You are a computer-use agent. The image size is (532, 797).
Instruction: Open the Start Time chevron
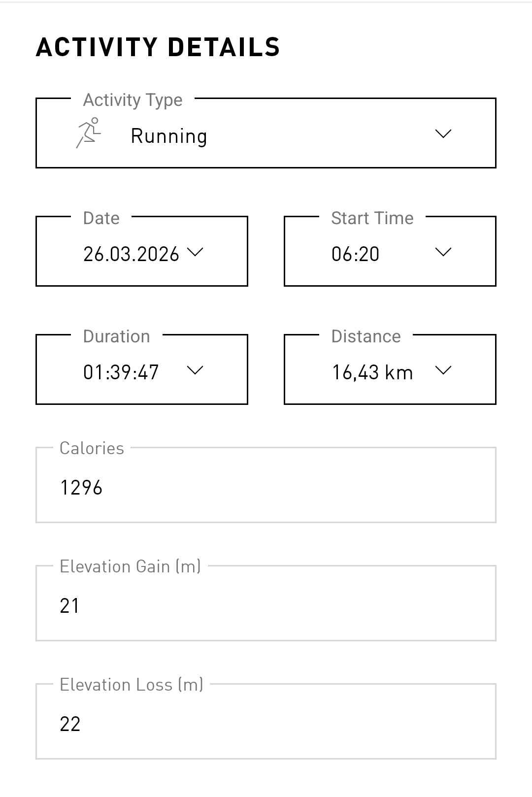tap(443, 252)
